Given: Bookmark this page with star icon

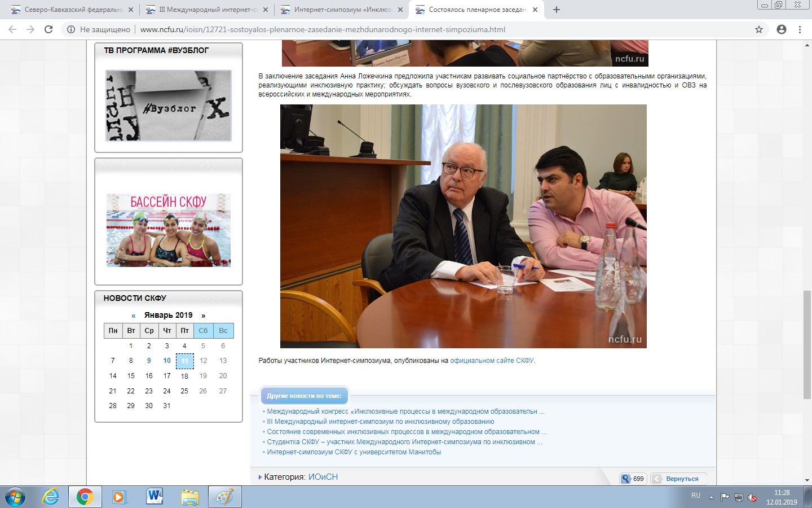Looking at the screenshot, I should point(759,29).
